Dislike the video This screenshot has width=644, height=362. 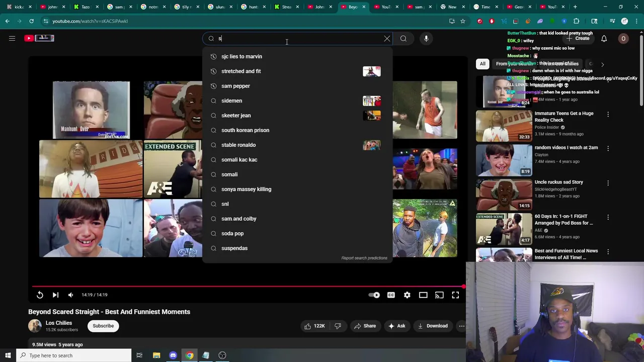(x=338, y=326)
